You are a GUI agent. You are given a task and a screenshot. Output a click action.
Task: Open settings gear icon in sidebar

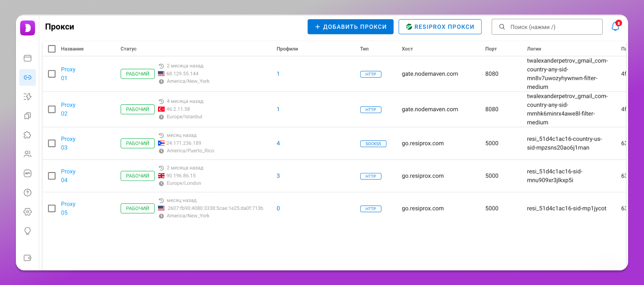pos(27,212)
